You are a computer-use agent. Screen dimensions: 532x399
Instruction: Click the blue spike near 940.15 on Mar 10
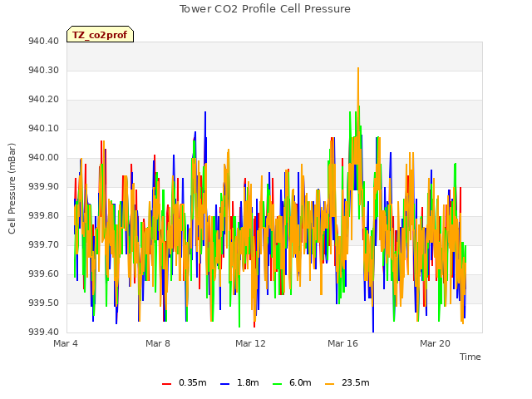pos(205,113)
